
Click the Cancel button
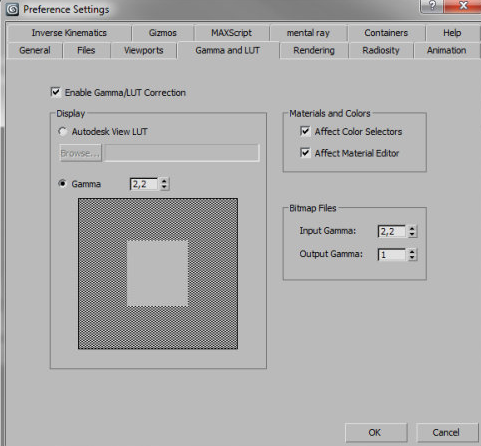[447, 433]
